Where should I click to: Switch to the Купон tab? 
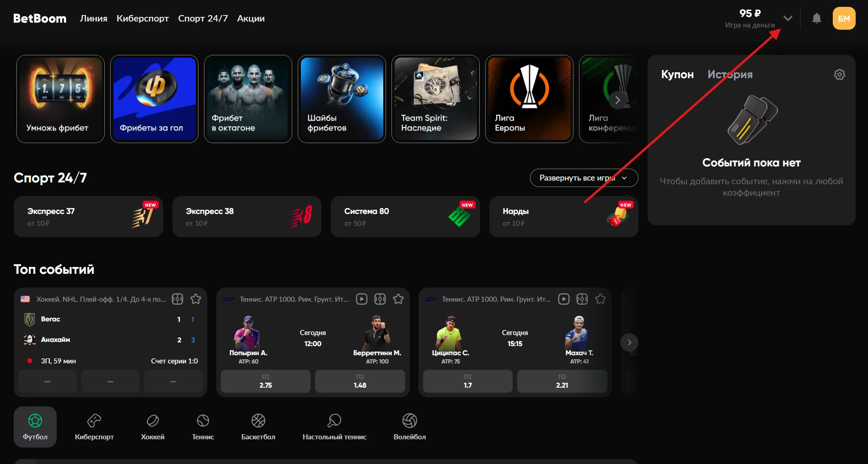point(677,75)
